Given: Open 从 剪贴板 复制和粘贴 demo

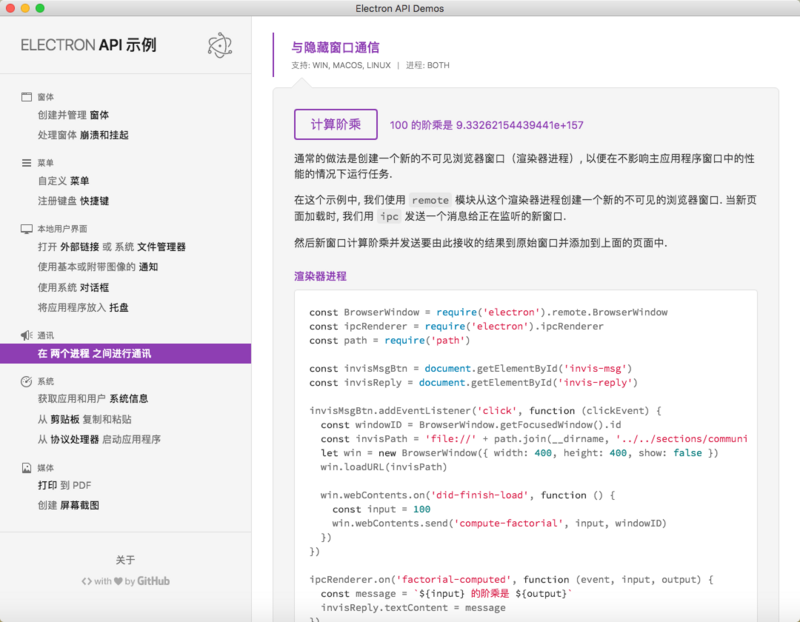Looking at the screenshot, I should tap(85, 419).
